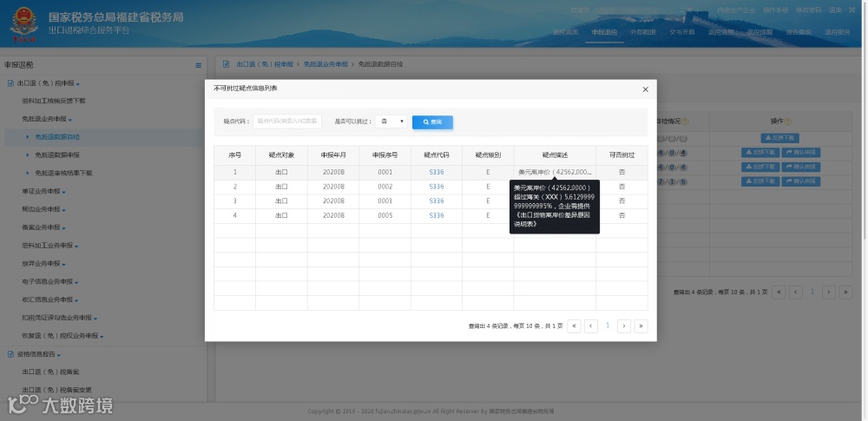Go to previous page in background pagination
868x421 pixels.
click(x=796, y=292)
